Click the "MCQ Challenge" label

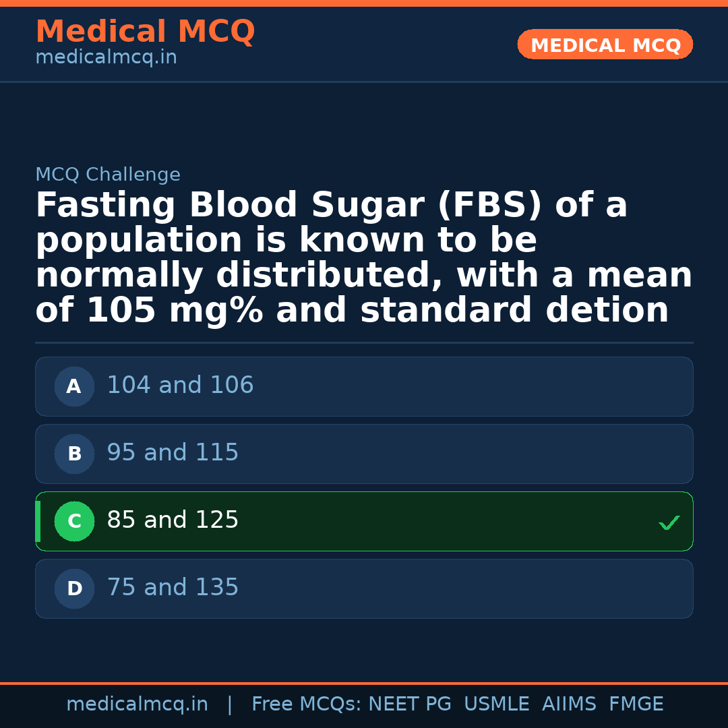tap(108, 175)
